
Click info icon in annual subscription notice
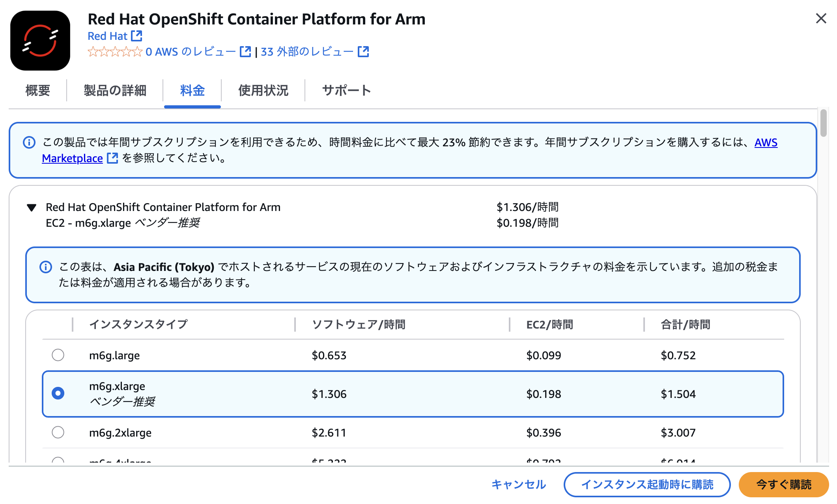click(29, 142)
